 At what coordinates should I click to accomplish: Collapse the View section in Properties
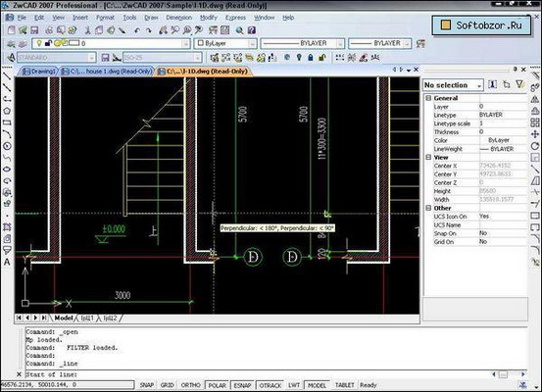coord(428,157)
